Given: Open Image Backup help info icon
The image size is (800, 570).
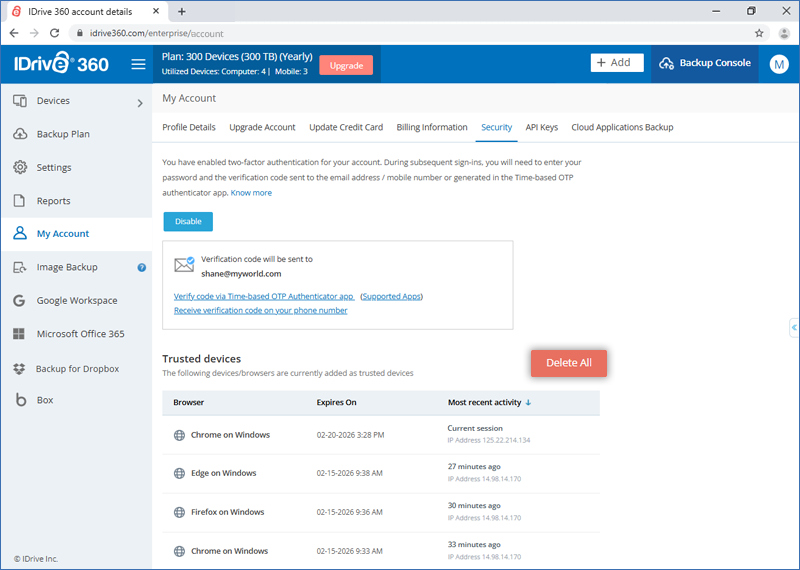Looking at the screenshot, I should coord(141,268).
